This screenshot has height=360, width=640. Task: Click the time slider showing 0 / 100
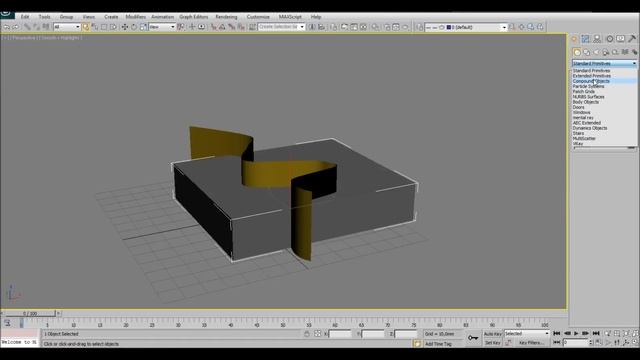pyautogui.click(x=30, y=313)
